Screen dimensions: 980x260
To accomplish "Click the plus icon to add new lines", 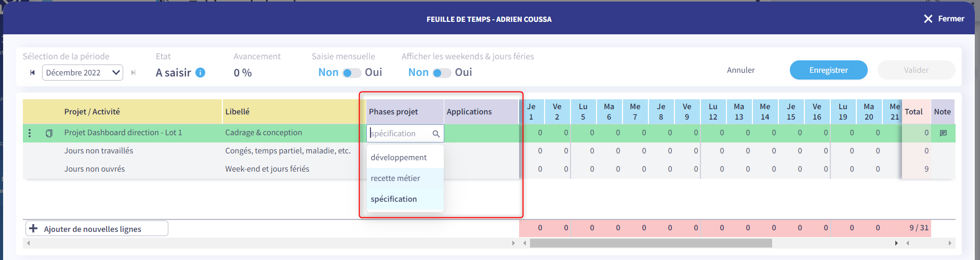I will click(x=34, y=229).
